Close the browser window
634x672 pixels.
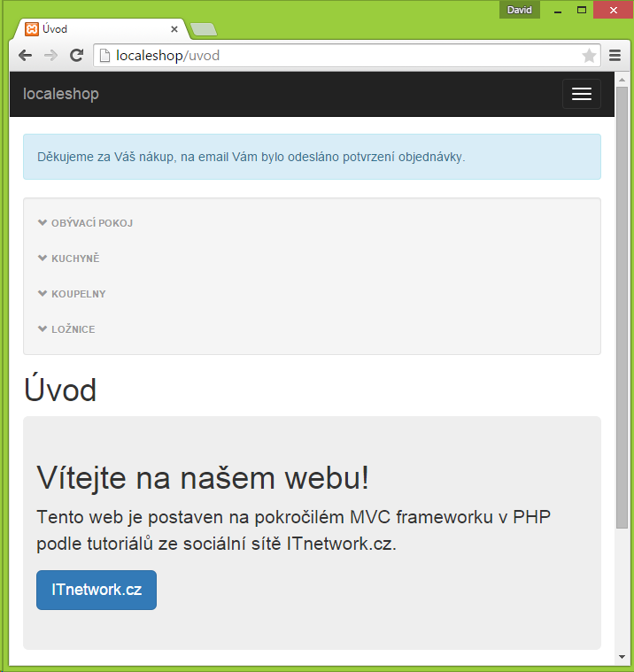click(x=614, y=10)
